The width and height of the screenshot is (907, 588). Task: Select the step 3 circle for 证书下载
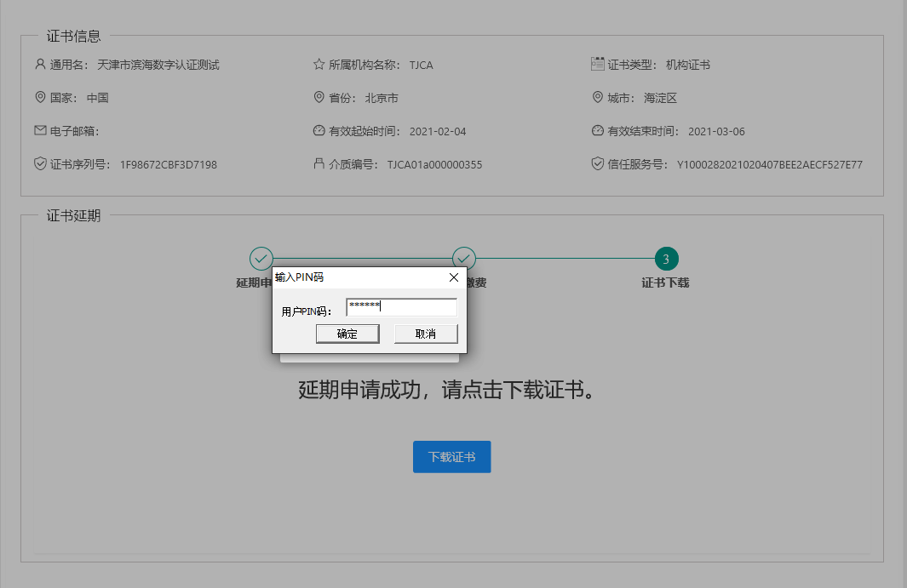[x=666, y=259]
